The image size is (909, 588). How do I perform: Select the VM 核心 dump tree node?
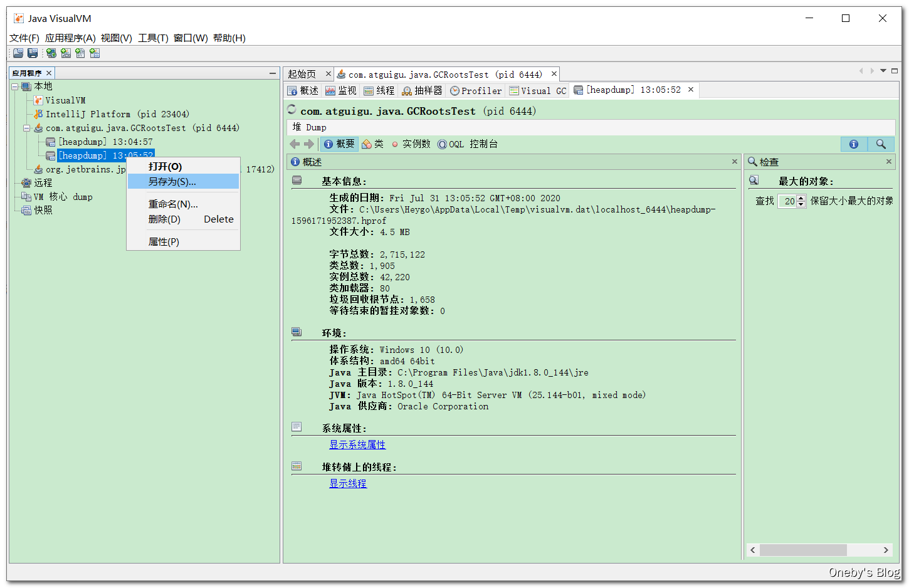[57, 197]
